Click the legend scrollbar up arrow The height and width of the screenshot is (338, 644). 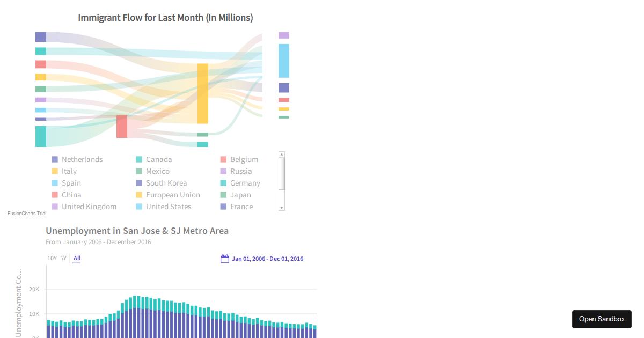[281, 153]
